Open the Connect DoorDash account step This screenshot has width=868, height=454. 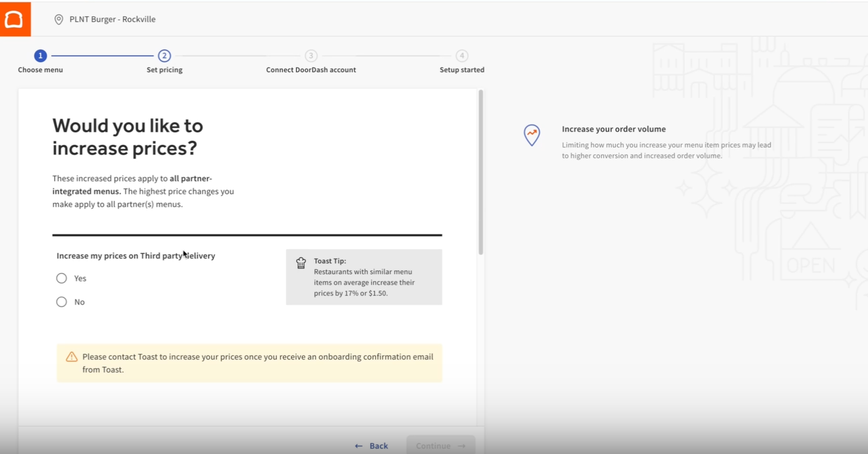click(x=311, y=70)
